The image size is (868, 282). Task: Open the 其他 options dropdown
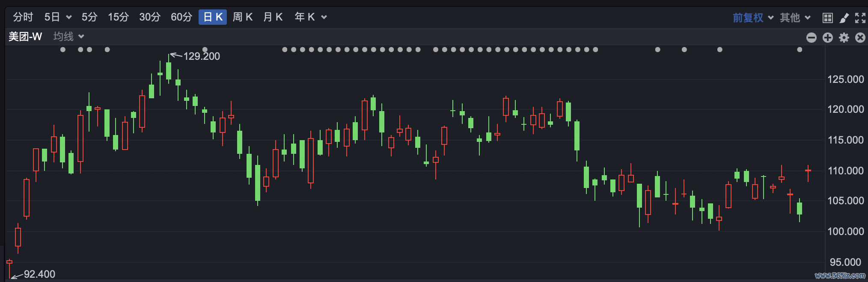pos(795,18)
